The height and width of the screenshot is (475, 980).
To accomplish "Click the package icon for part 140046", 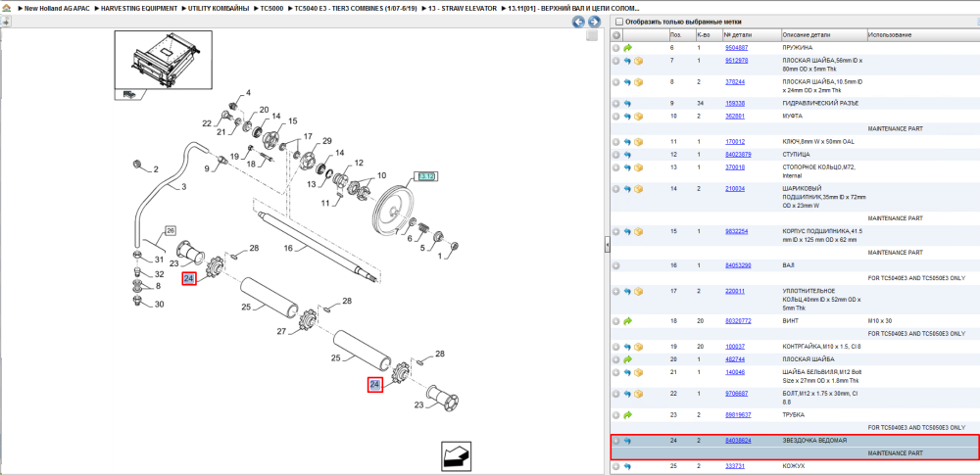I will pyautogui.click(x=638, y=372).
